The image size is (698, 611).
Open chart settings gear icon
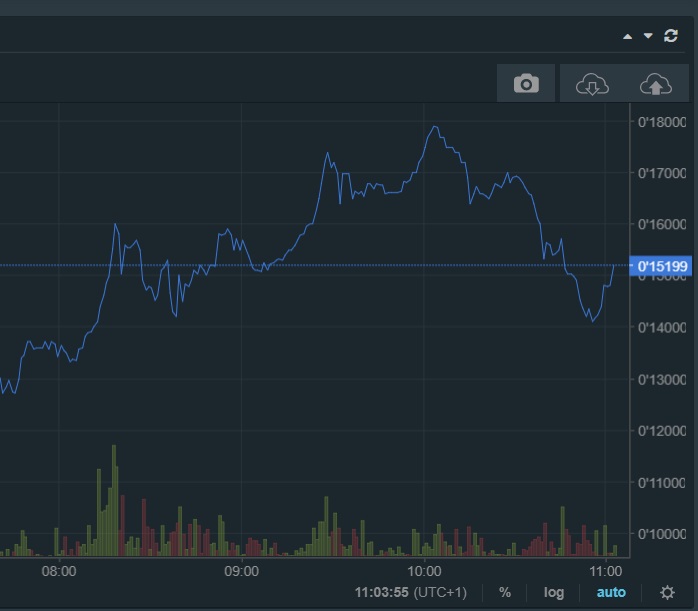click(x=668, y=593)
